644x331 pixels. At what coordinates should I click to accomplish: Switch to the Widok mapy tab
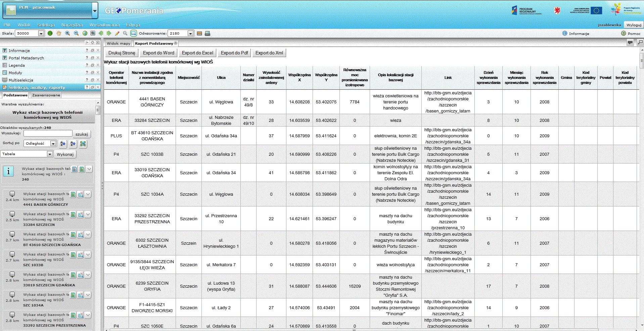[119, 43]
